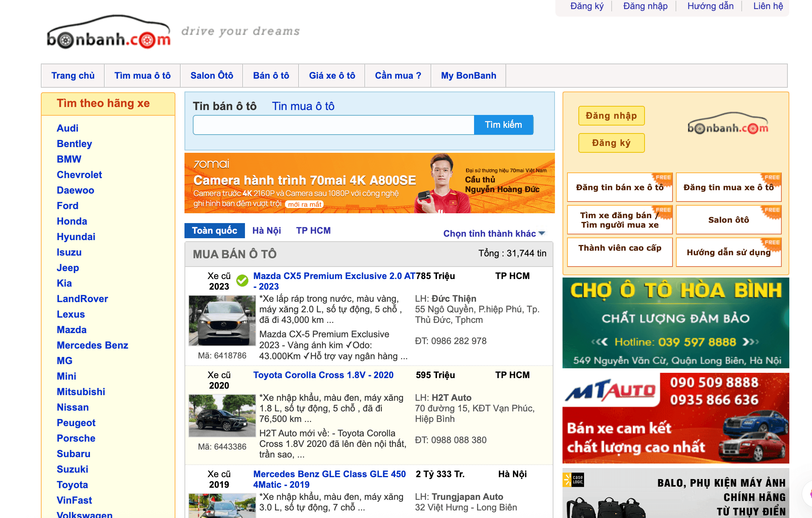Click the Case Logic backpack ad banner
The height and width of the screenshot is (518, 812).
click(676, 493)
